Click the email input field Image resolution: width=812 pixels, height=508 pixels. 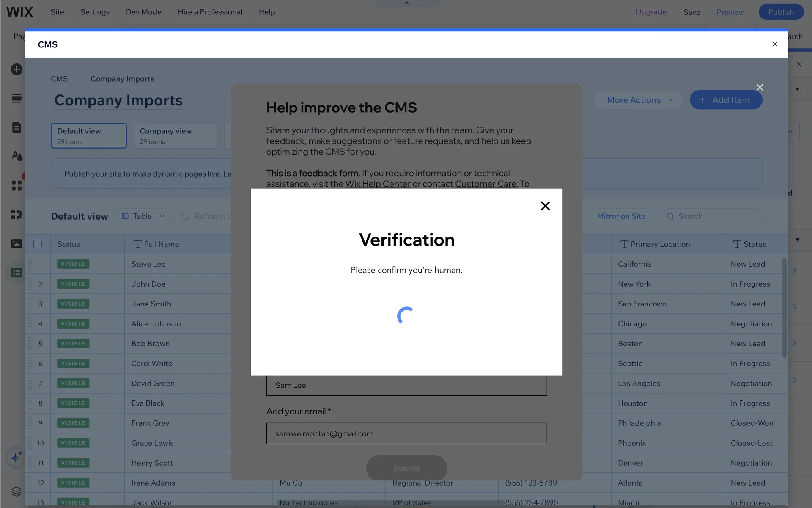[406, 433]
